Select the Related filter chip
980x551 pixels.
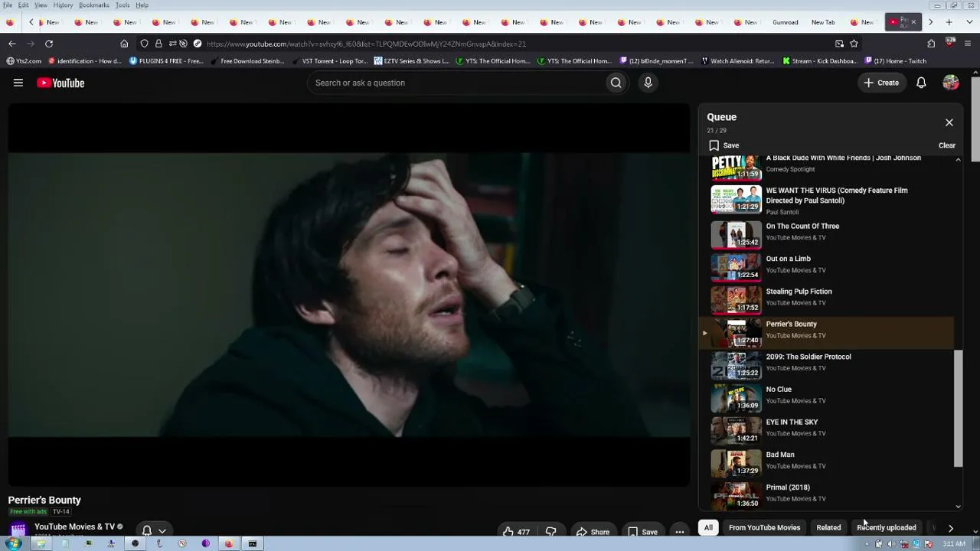[828, 527]
